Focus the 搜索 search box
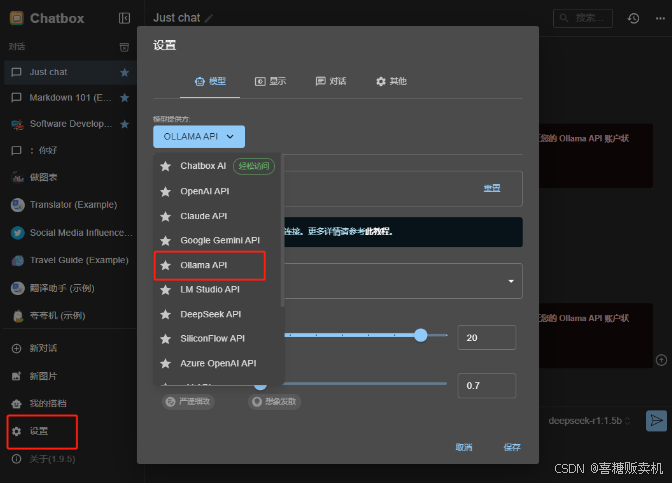Image resolution: width=672 pixels, height=483 pixels. [583, 18]
